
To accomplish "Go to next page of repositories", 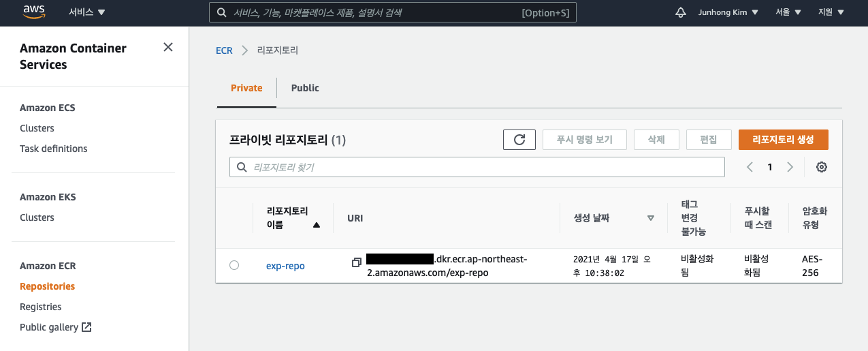I will tap(790, 167).
